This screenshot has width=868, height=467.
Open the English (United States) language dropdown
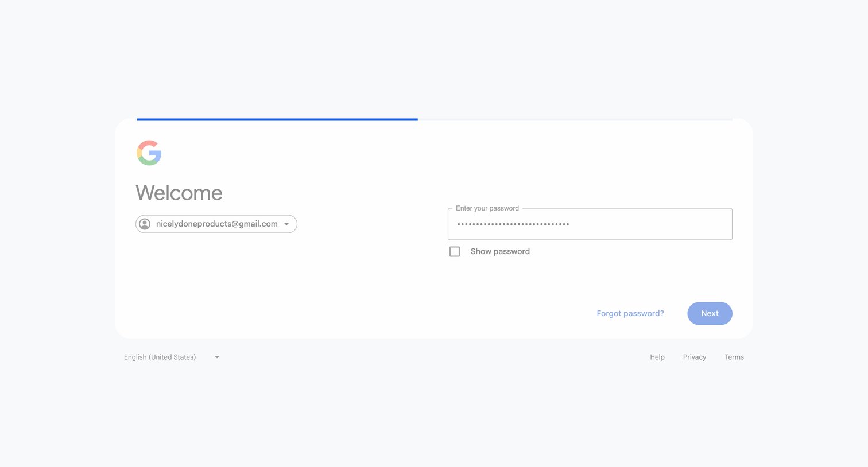(x=172, y=357)
